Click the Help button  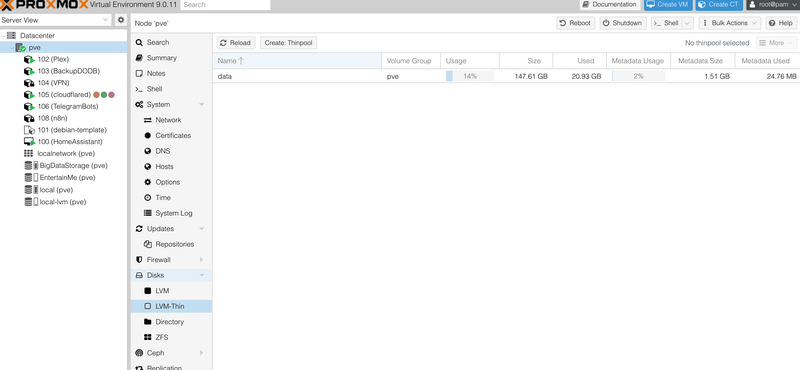click(781, 23)
